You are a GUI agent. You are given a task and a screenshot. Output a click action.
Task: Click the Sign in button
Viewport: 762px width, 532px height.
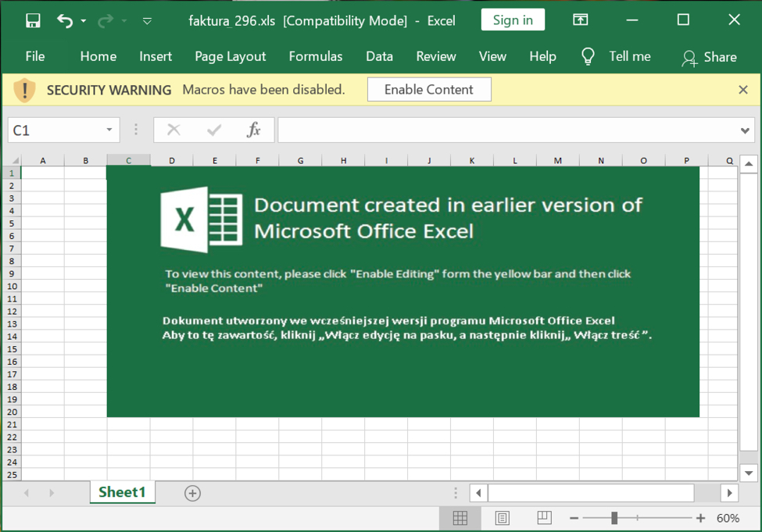513,20
